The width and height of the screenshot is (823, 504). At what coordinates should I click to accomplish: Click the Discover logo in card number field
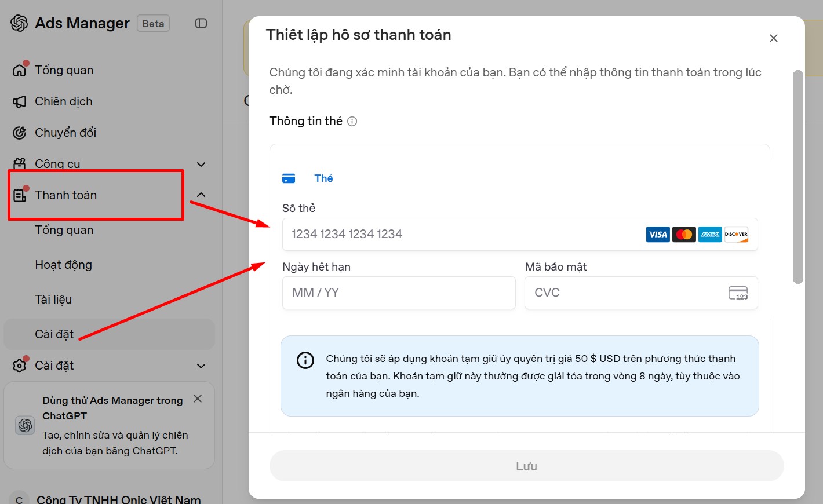[736, 234]
